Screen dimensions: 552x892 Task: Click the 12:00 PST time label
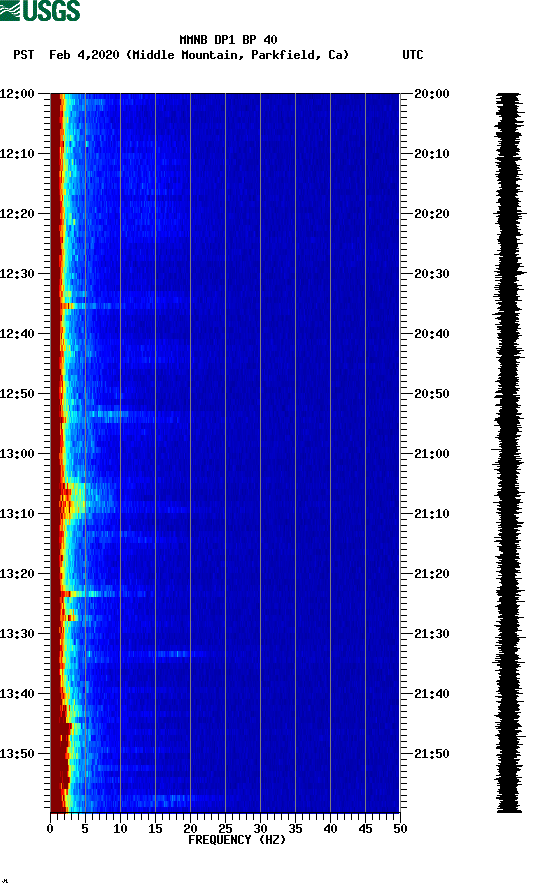pos(17,94)
